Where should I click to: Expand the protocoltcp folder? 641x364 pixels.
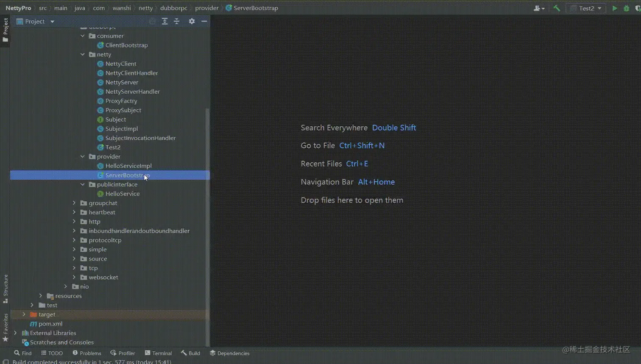click(x=74, y=240)
